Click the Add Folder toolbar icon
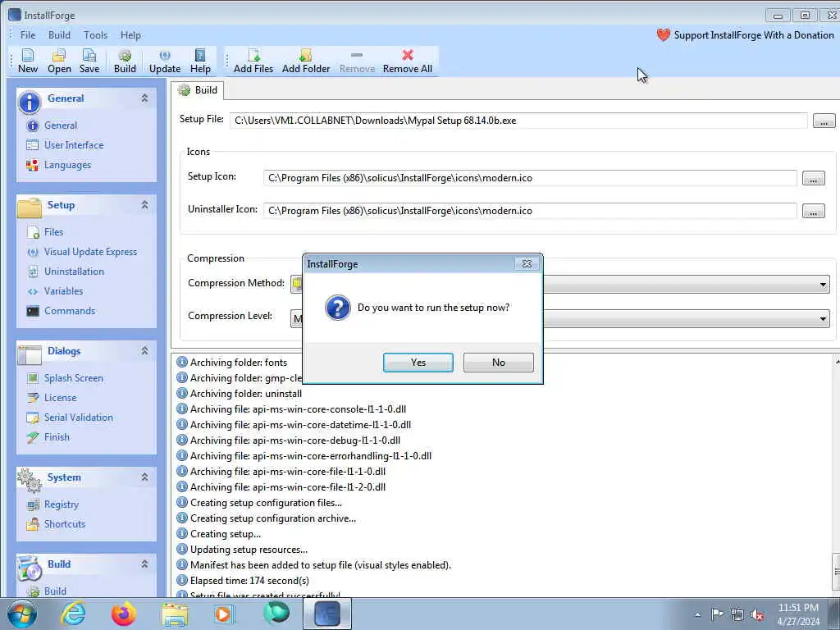840x630 pixels. point(306,61)
